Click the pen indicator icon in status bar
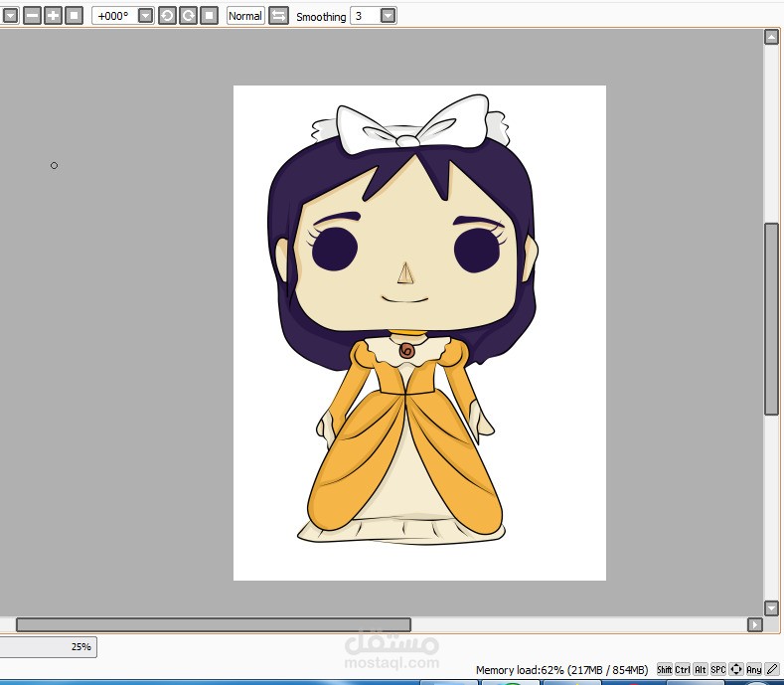 (772, 669)
